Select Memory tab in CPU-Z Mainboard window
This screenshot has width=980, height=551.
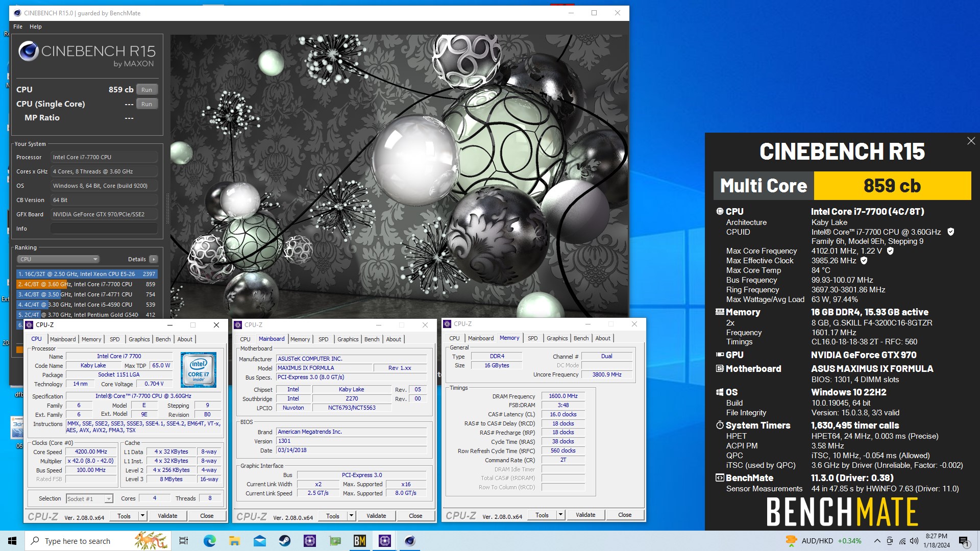[300, 339]
